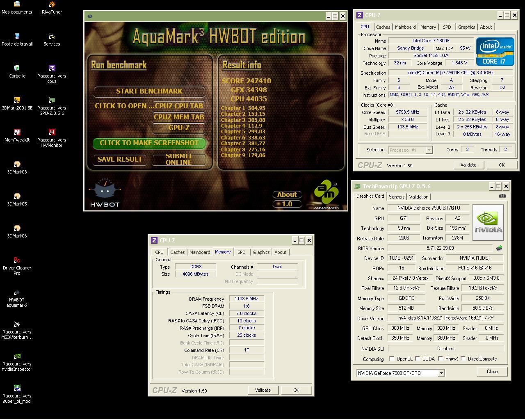Enable the PhysX checkbox in GPU-Z

[x=441, y=358]
